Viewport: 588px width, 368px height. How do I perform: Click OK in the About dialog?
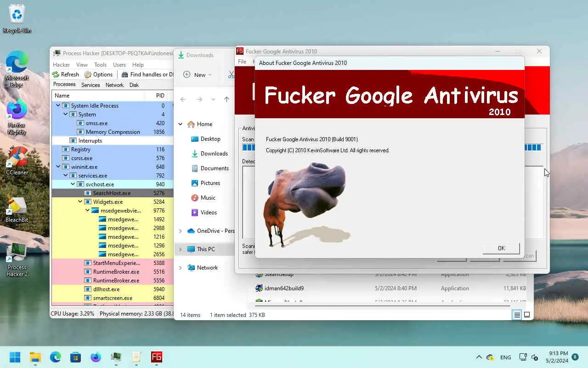pyautogui.click(x=501, y=248)
